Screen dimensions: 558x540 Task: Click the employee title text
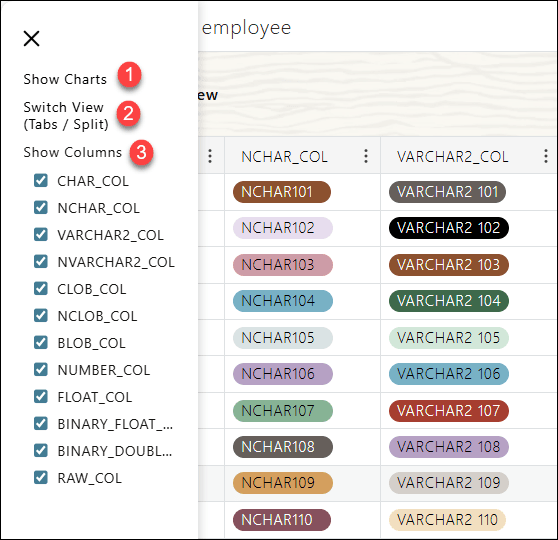pyautogui.click(x=246, y=28)
